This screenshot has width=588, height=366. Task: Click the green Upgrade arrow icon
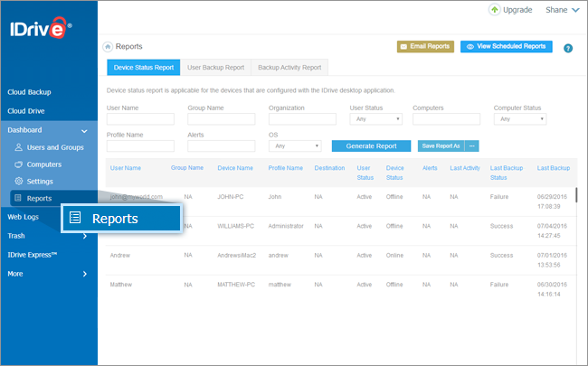[495, 10]
